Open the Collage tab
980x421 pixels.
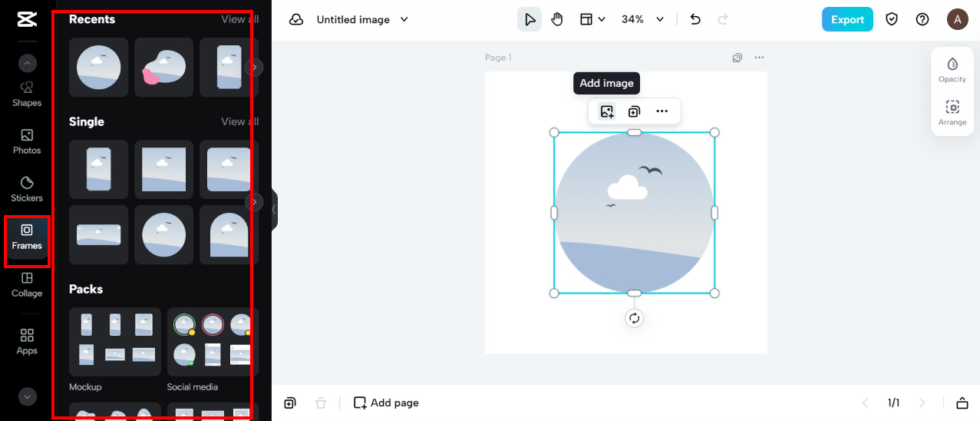coord(27,283)
